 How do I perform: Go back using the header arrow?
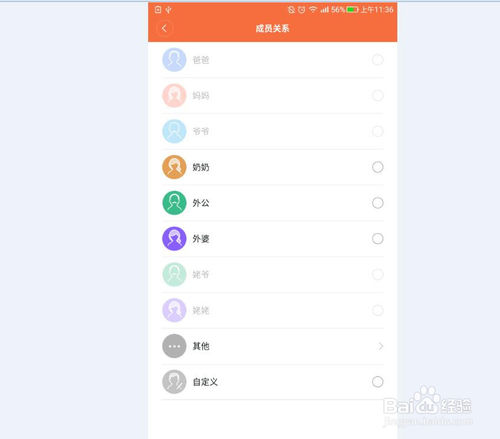pos(164,28)
